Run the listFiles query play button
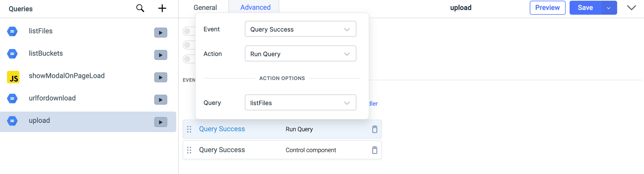Image resolution: width=644 pixels, height=174 pixels. tap(160, 33)
